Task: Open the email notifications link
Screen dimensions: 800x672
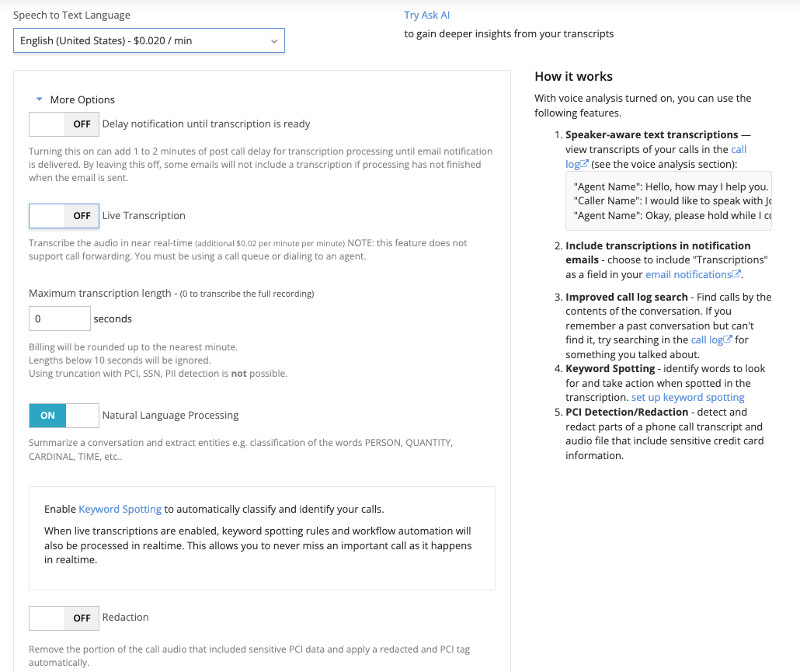Action: pos(688,274)
